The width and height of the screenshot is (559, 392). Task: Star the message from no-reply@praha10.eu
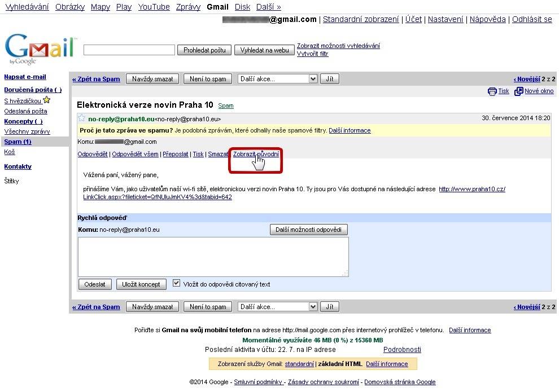click(82, 118)
